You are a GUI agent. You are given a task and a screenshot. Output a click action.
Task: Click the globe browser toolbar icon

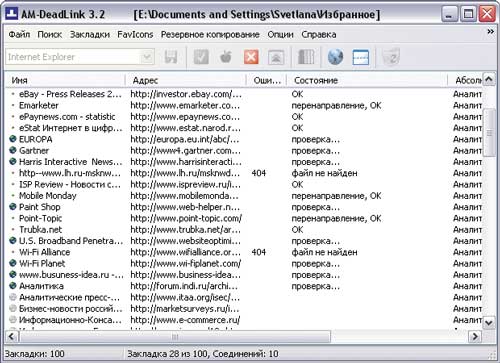(x=335, y=57)
